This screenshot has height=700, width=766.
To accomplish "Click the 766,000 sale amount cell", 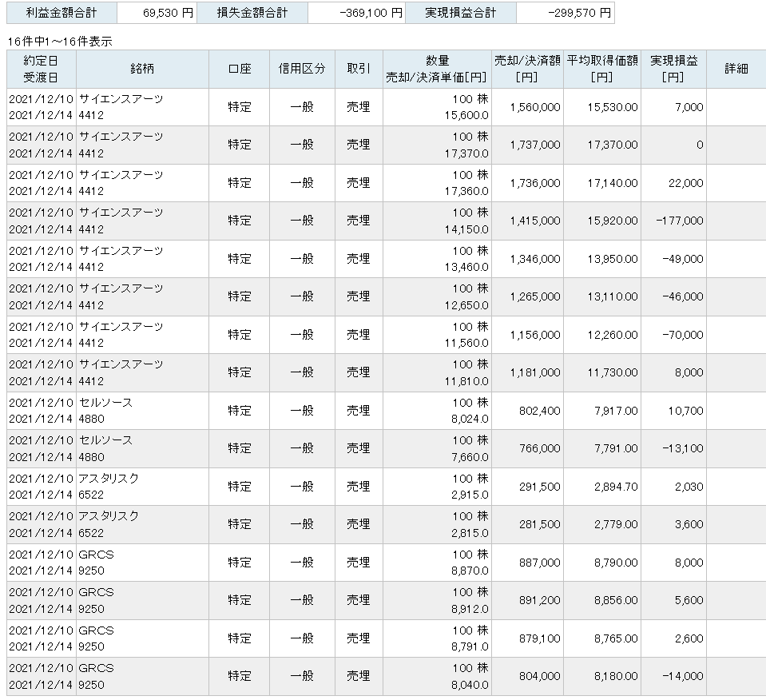I will (x=527, y=448).
